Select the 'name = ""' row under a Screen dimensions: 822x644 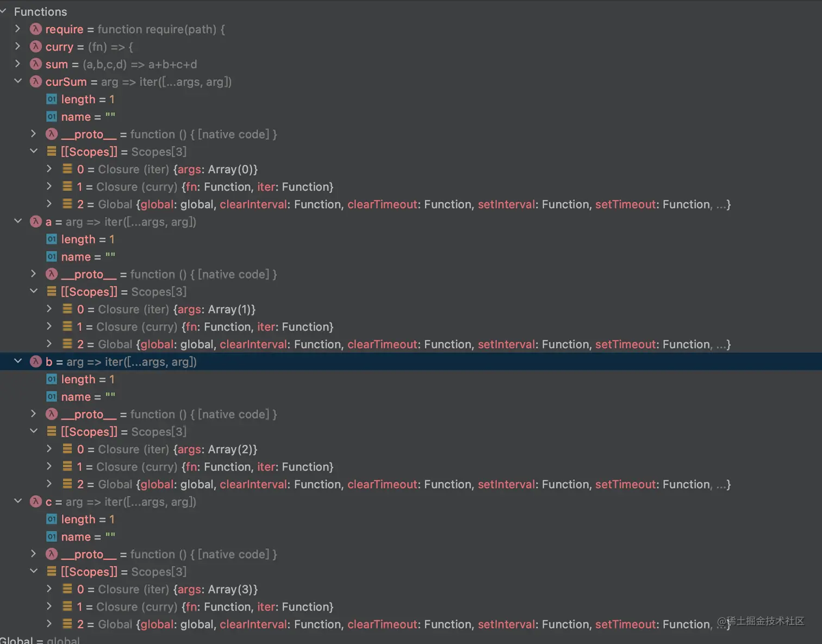pos(411,257)
